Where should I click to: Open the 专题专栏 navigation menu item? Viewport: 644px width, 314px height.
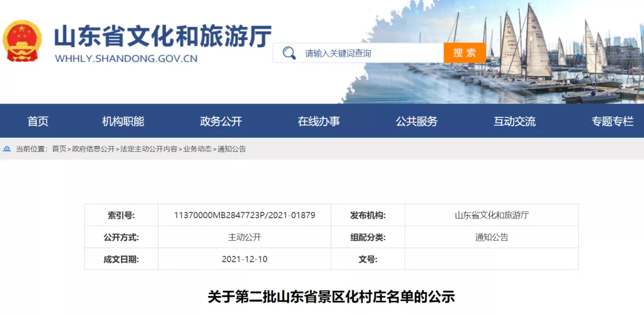coord(612,121)
